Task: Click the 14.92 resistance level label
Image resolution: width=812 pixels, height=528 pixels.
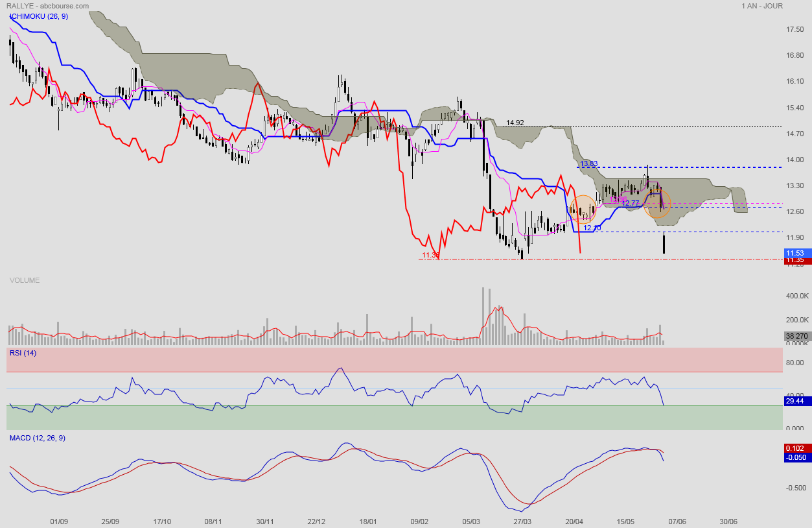Action: [x=515, y=122]
